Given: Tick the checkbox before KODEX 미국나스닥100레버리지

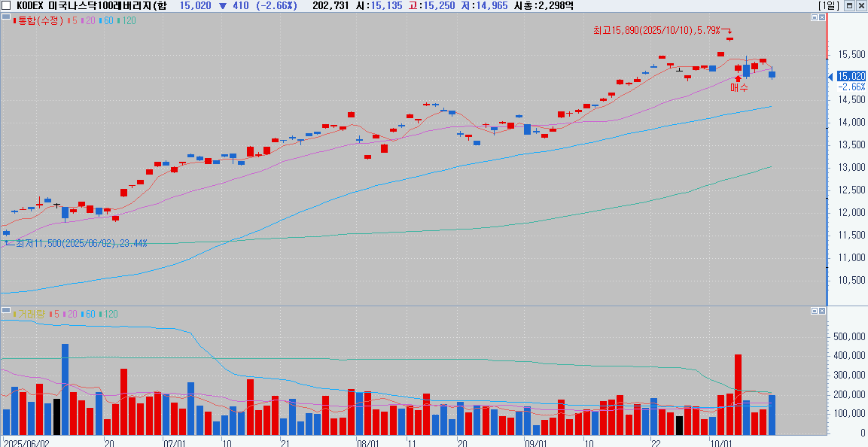Looking at the screenshot, I should 6,5.
